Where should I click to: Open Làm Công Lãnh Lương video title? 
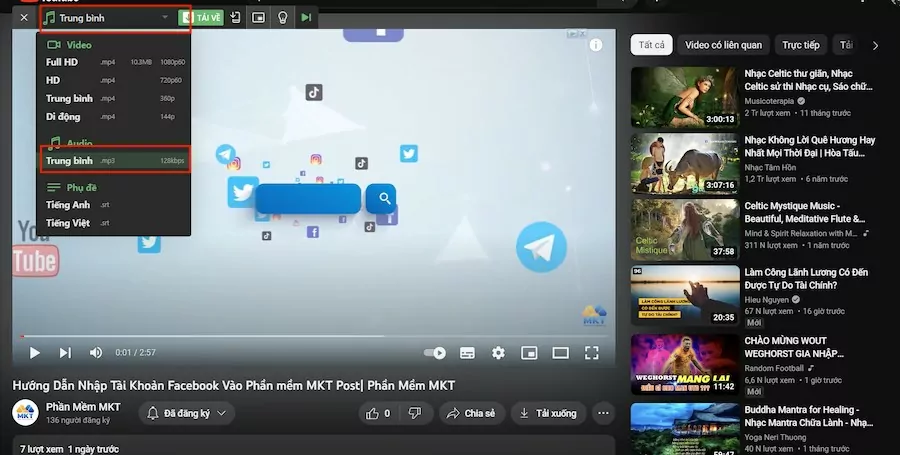pos(806,278)
